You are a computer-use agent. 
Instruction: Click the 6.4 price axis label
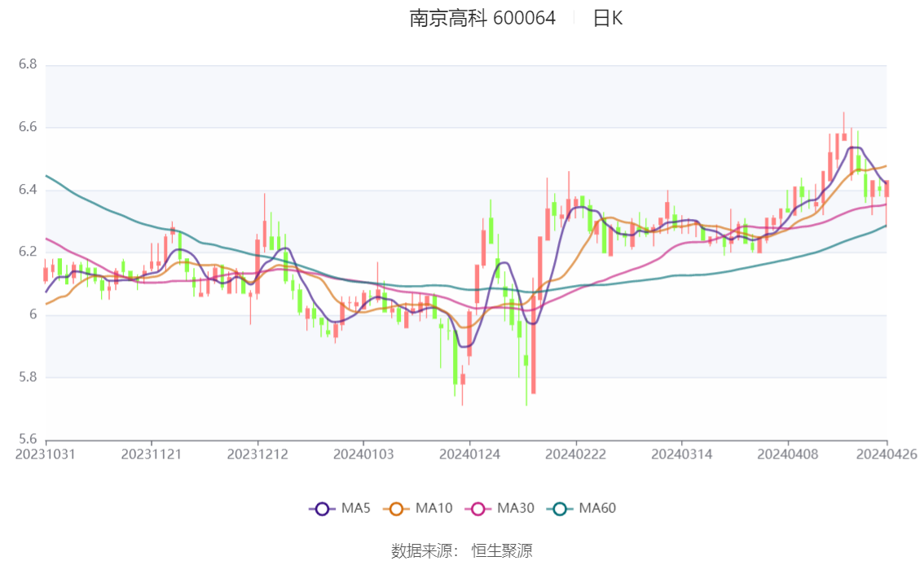coord(28,190)
